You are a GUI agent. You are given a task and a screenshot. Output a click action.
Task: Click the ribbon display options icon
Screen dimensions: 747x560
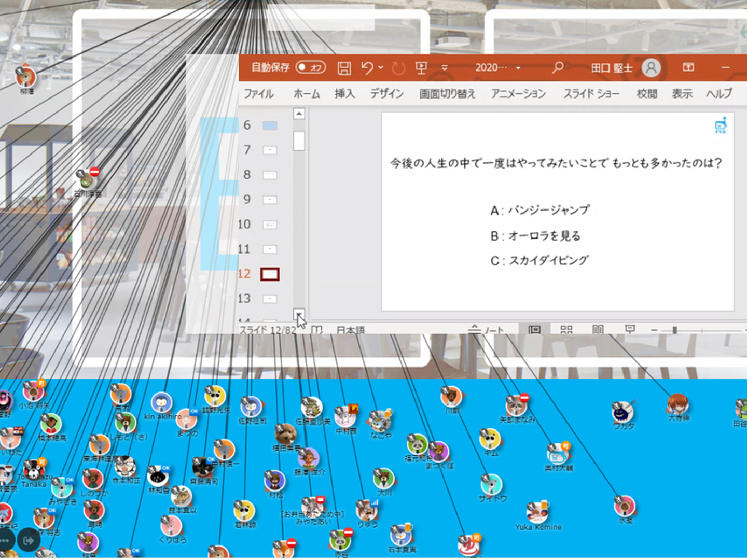point(688,67)
